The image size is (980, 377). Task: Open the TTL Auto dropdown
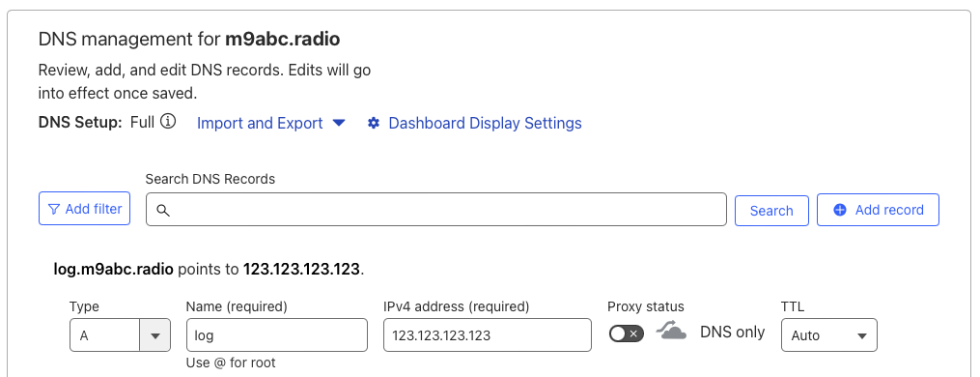[x=828, y=335]
